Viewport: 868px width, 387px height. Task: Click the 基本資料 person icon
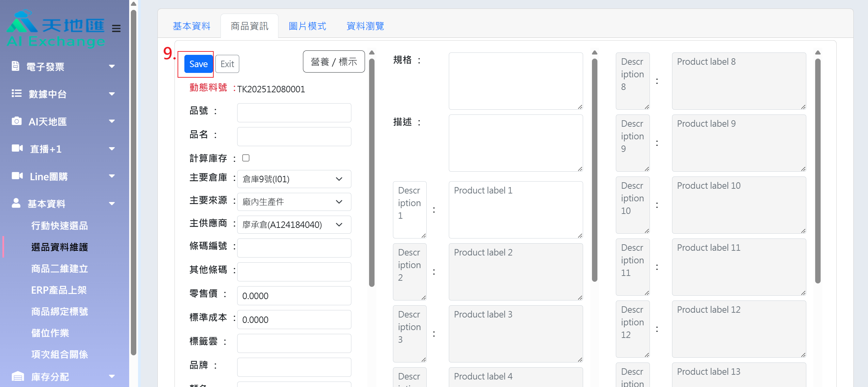[x=16, y=203]
